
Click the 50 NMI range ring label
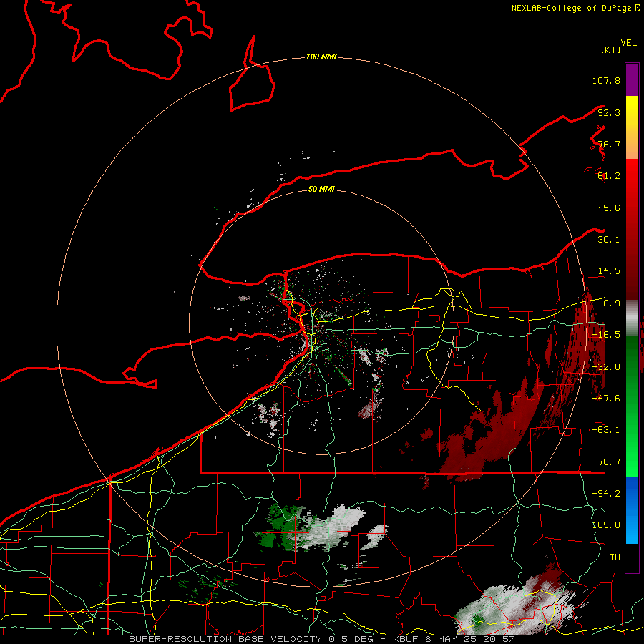pos(321,189)
